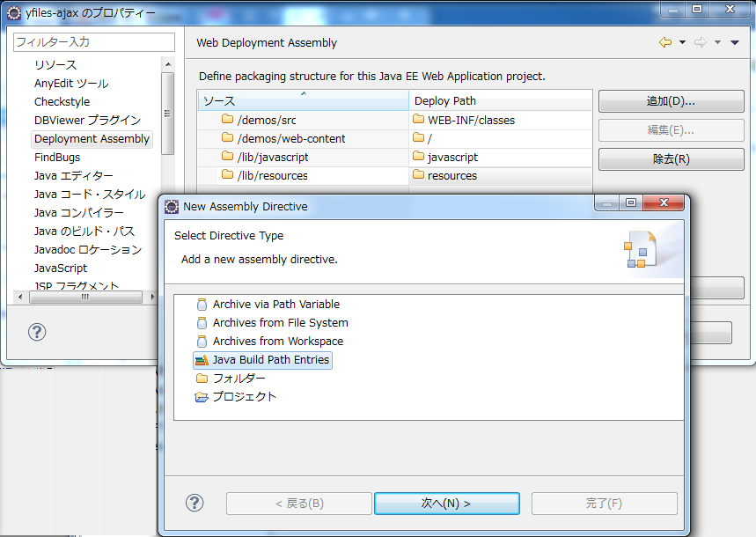Click the back navigation arrow icon
This screenshot has width=756, height=537.
(664, 42)
